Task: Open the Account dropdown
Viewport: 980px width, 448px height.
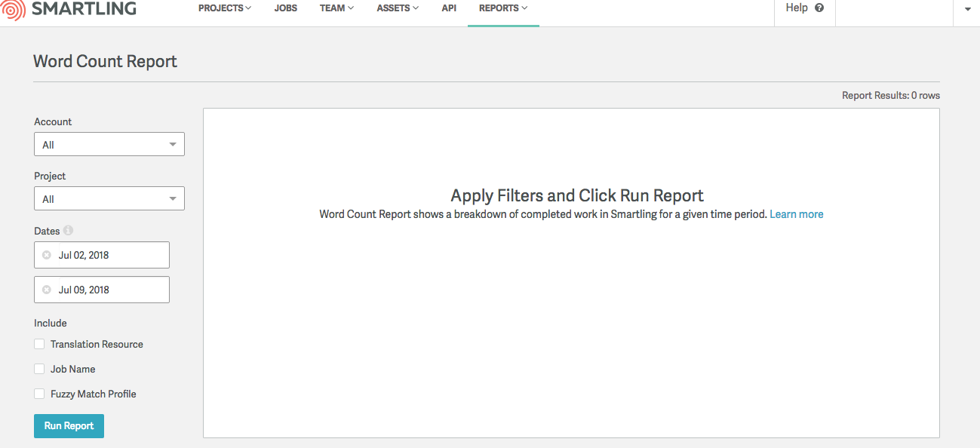Action: [109, 144]
